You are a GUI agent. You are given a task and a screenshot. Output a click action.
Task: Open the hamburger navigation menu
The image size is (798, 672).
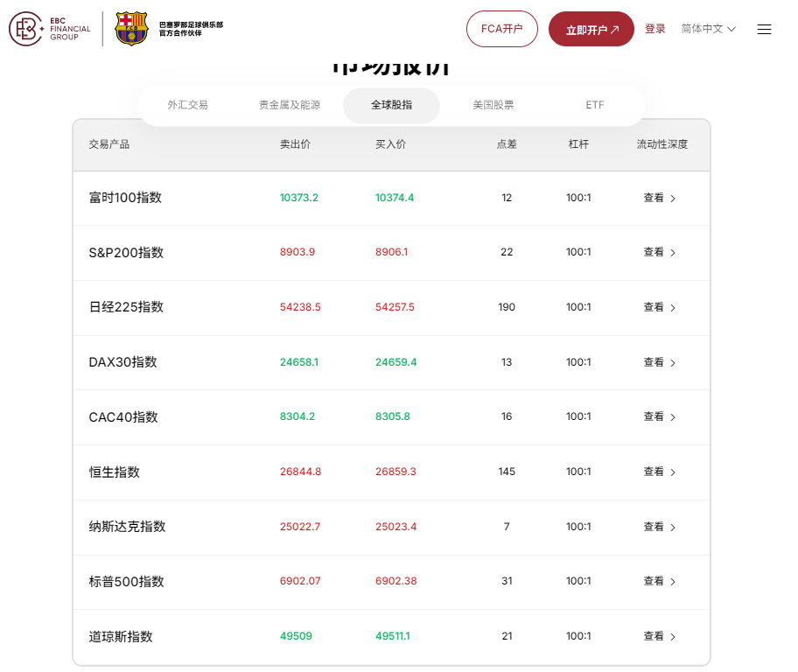click(764, 28)
